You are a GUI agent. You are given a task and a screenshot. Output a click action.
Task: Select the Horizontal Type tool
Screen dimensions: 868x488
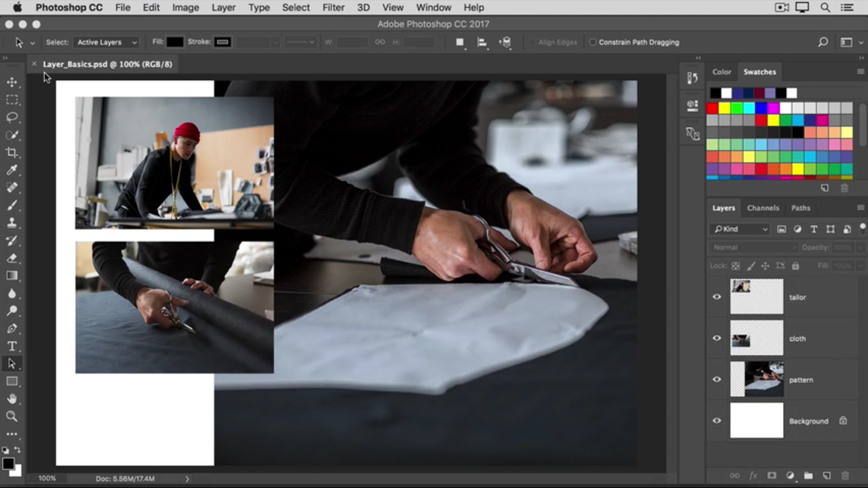click(x=12, y=346)
